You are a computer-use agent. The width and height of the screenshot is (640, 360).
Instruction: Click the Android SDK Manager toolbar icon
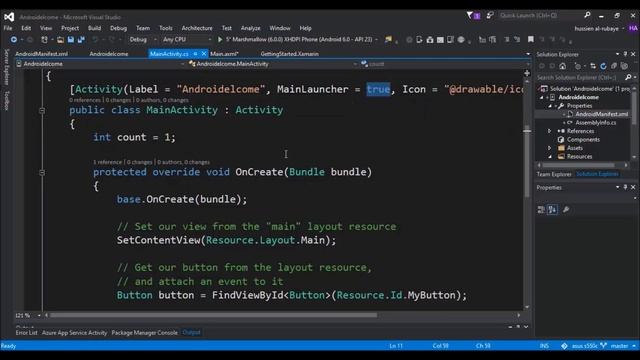pyautogui.click(x=430, y=40)
